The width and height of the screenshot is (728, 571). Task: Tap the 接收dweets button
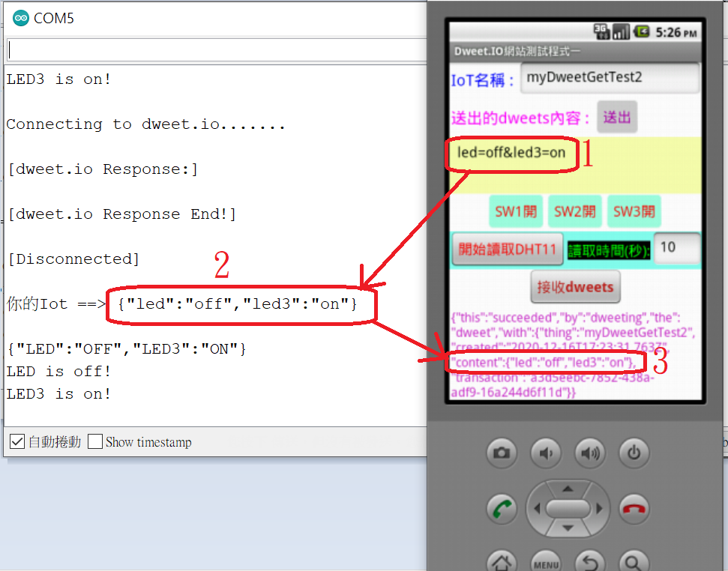click(575, 287)
